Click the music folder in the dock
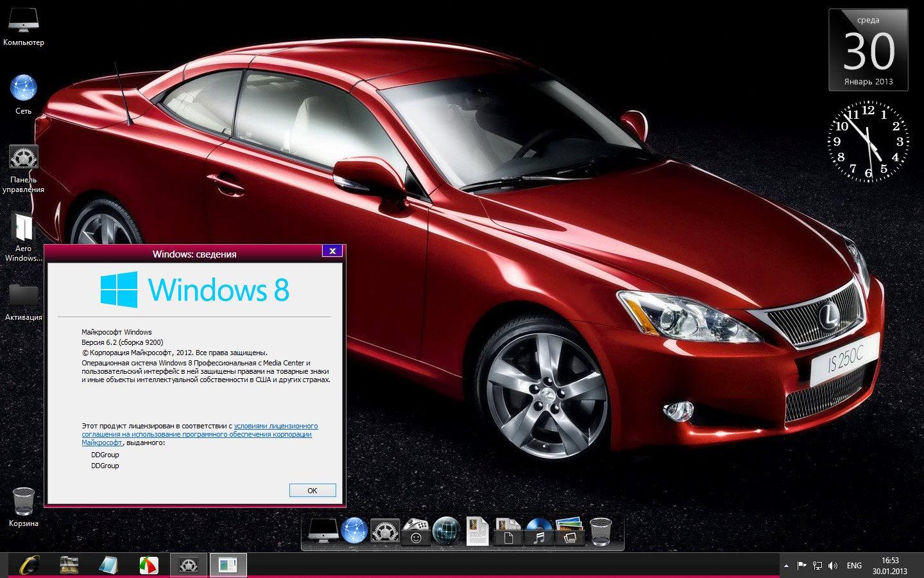Viewport: 924px width, 578px height. (x=539, y=532)
